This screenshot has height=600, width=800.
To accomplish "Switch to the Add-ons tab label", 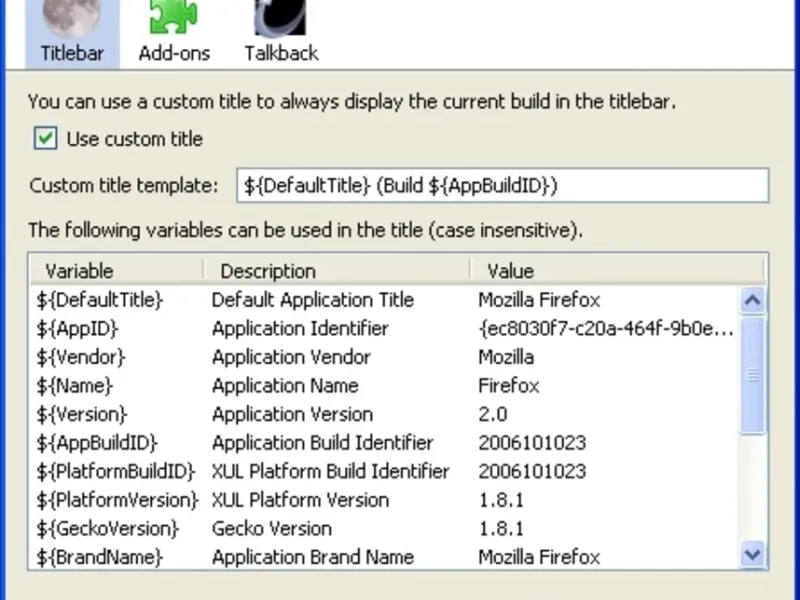I will pyautogui.click(x=174, y=53).
